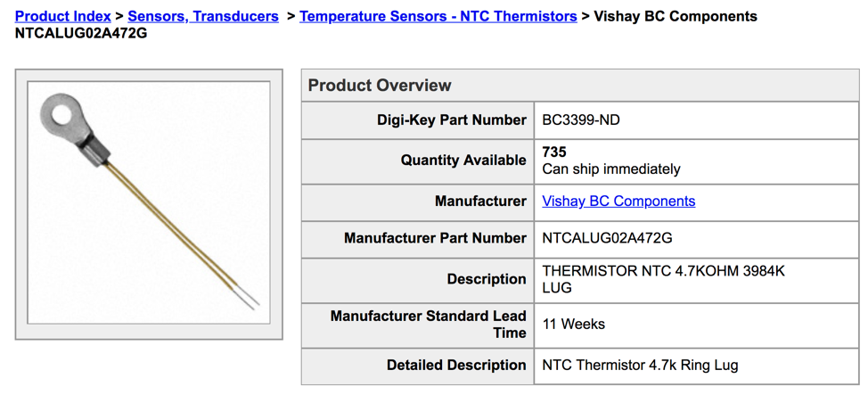Click the thermistor product image
The height and width of the screenshot is (395, 868).
point(148,202)
